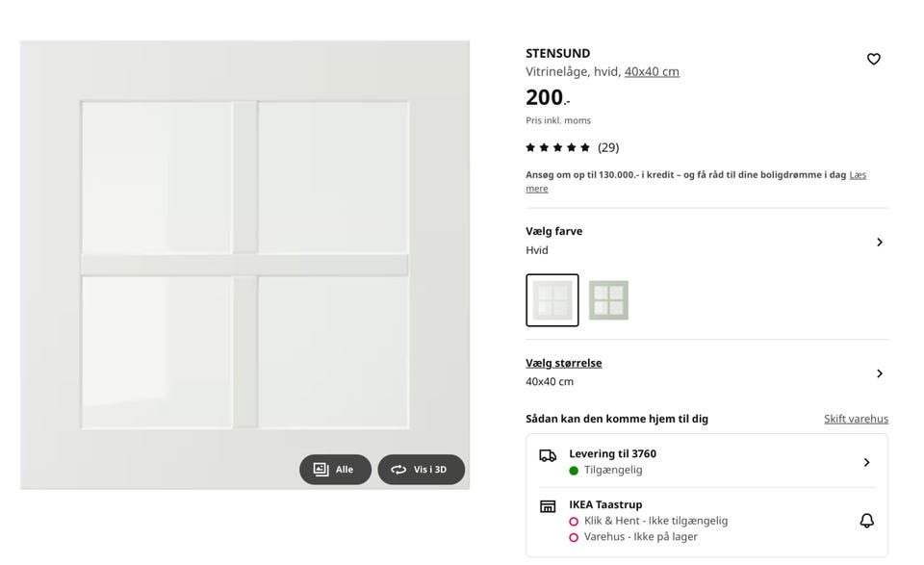The image size is (924, 565).
Task: Click the main vitrine door product image
Action: pos(245,265)
